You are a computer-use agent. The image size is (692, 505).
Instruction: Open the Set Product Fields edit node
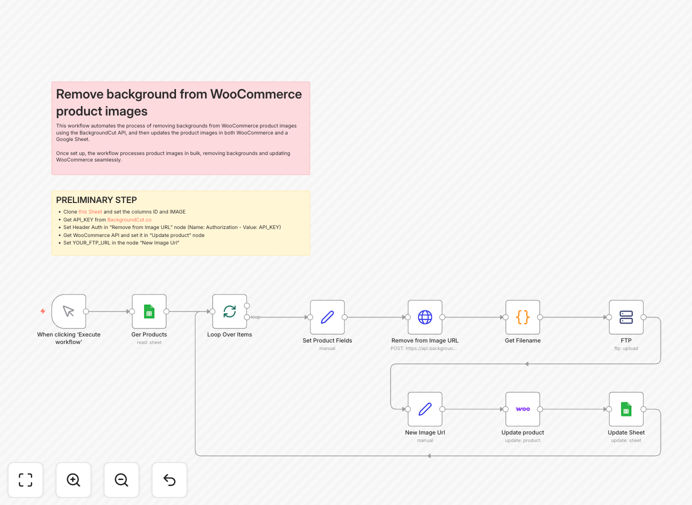[x=327, y=317]
